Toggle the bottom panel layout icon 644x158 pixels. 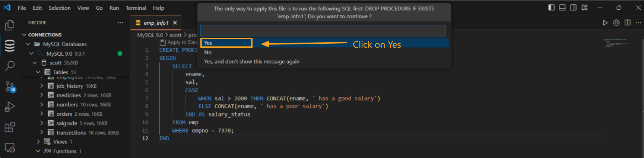pyautogui.click(x=562, y=7)
